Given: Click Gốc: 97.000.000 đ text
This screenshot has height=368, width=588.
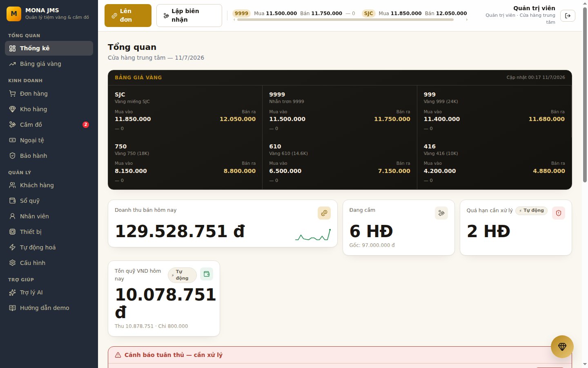Looking at the screenshot, I should 372,245.
